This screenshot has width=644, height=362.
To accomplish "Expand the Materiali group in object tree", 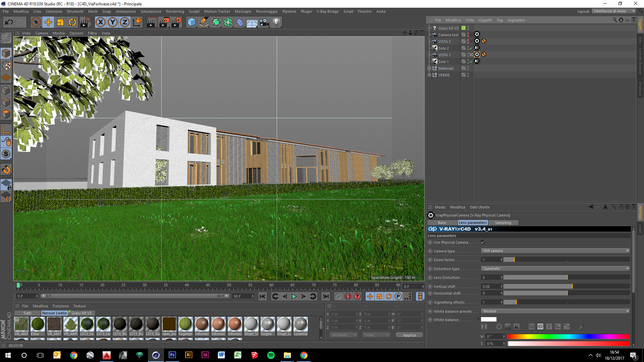I will click(x=429, y=68).
